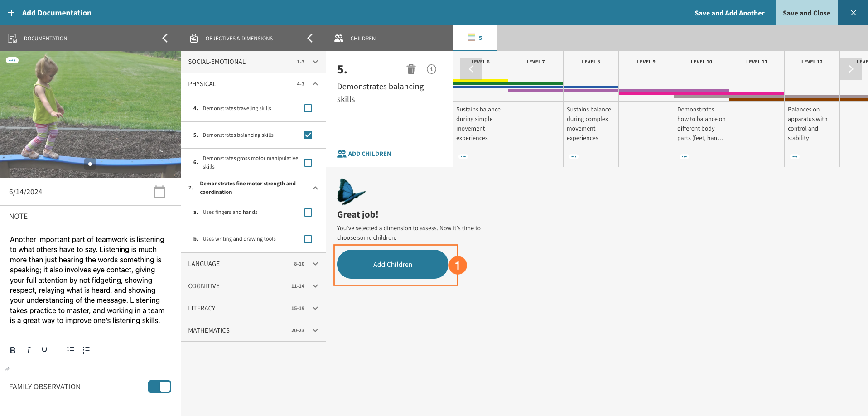Switch to the dimension 5 tab
The width and height of the screenshot is (868, 416).
pyautogui.click(x=474, y=38)
